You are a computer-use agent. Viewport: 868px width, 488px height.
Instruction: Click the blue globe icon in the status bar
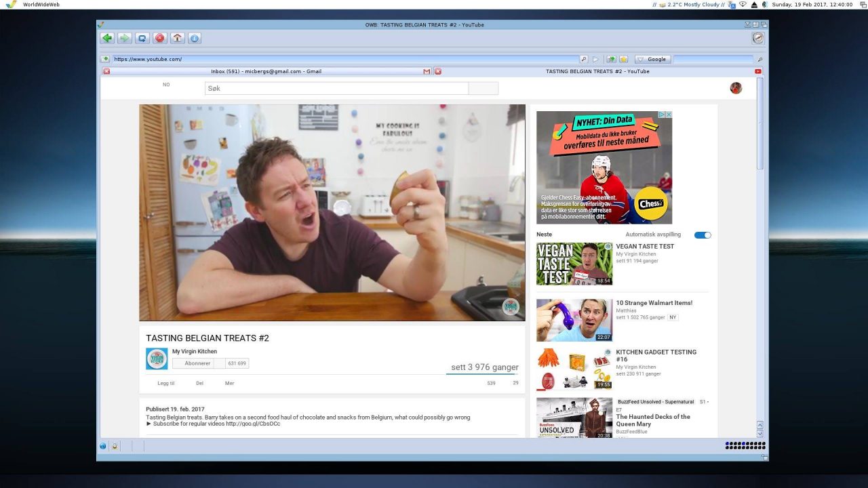tap(103, 446)
